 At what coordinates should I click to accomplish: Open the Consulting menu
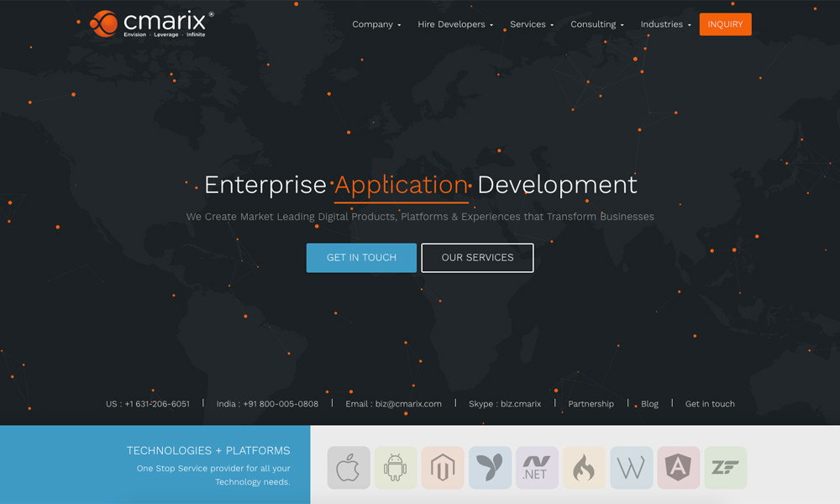596,24
